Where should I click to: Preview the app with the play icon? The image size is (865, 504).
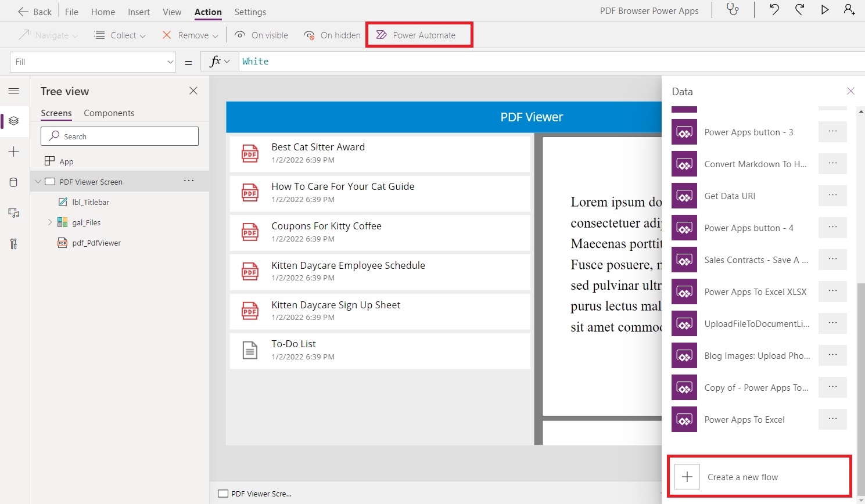point(825,10)
